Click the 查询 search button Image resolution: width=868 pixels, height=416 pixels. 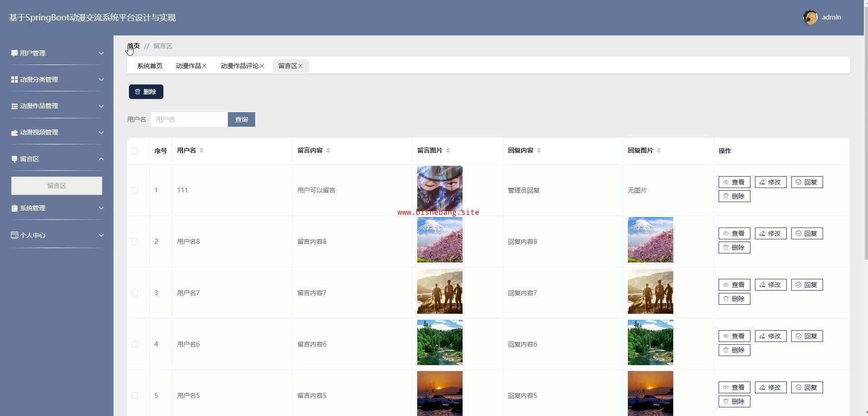(241, 119)
